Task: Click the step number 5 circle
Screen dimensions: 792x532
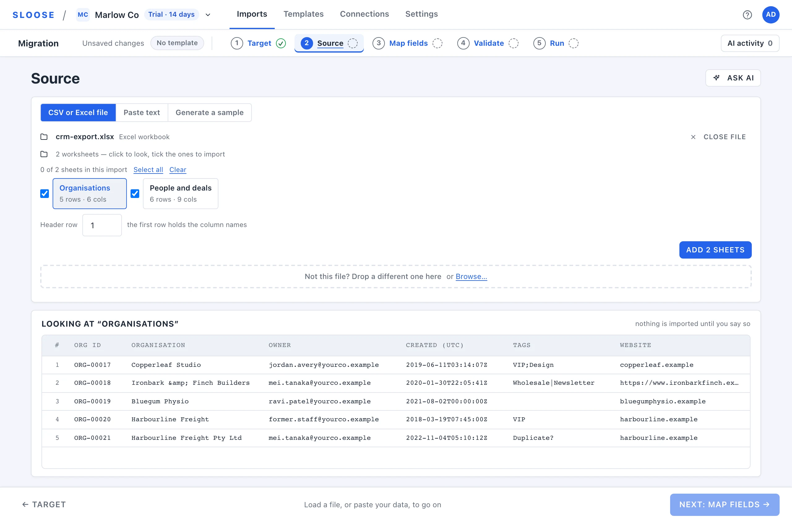Action: pyautogui.click(x=539, y=43)
